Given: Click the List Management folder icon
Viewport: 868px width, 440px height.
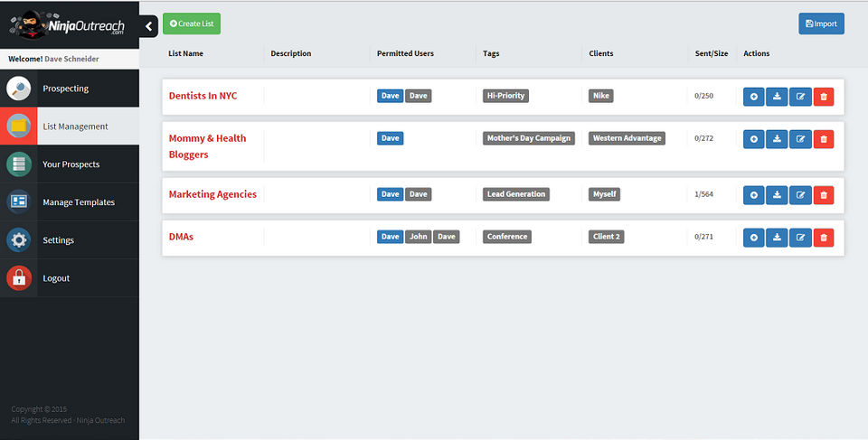Looking at the screenshot, I should coord(19,126).
